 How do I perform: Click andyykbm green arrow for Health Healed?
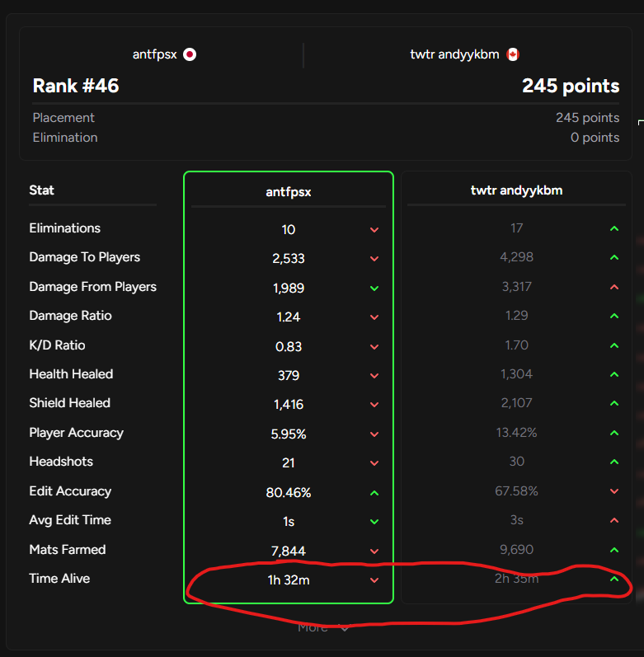[x=614, y=374]
